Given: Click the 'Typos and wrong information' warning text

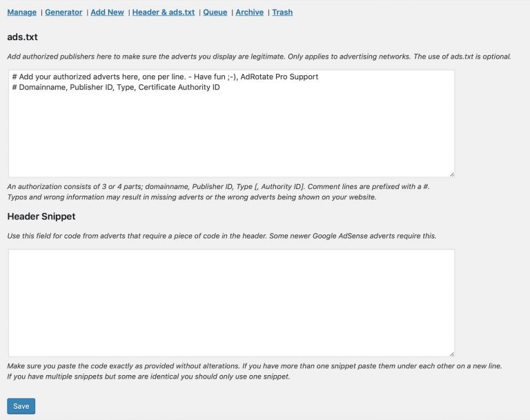Looking at the screenshot, I should 192,197.
